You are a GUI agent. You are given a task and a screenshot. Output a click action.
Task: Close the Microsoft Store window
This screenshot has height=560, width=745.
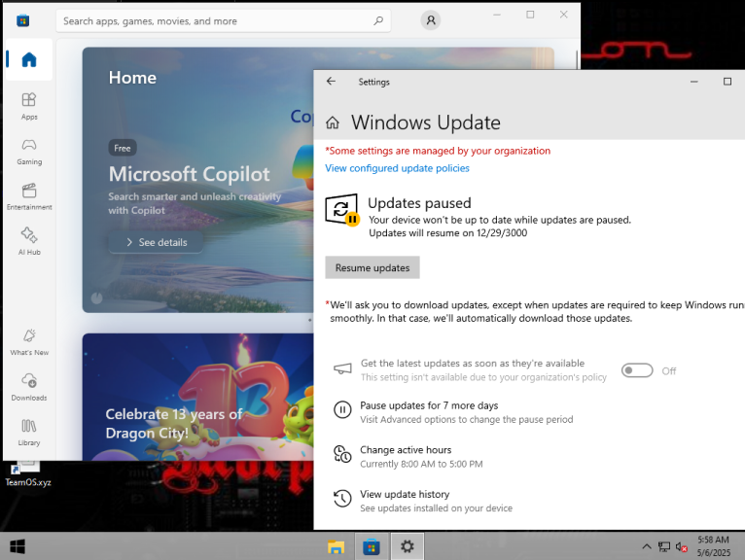click(x=563, y=15)
